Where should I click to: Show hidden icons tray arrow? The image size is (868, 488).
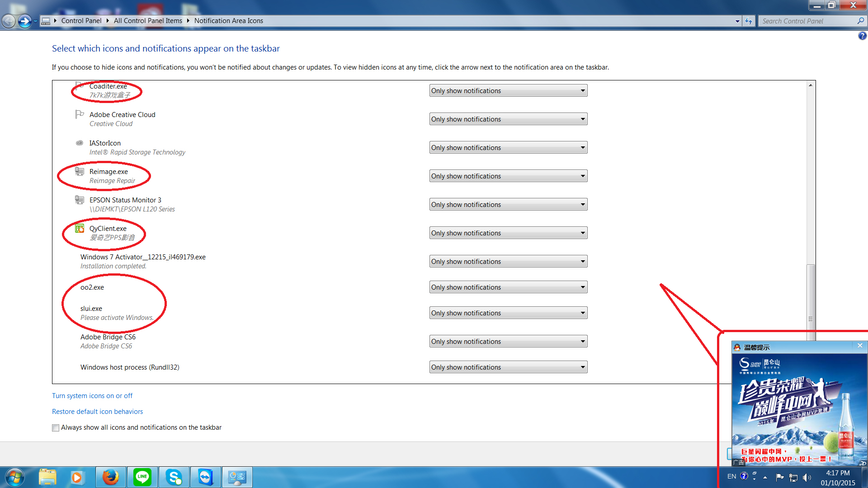pyautogui.click(x=765, y=477)
